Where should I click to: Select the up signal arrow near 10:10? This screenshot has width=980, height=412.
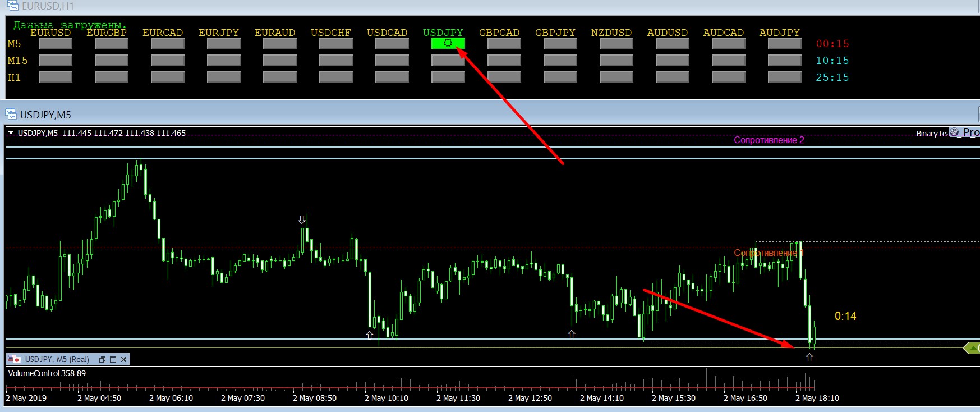click(x=370, y=335)
